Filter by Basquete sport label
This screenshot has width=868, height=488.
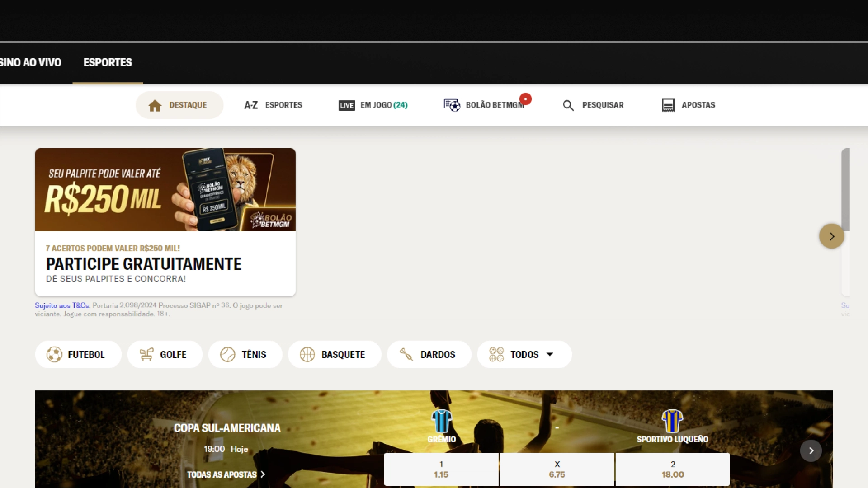[343, 355]
